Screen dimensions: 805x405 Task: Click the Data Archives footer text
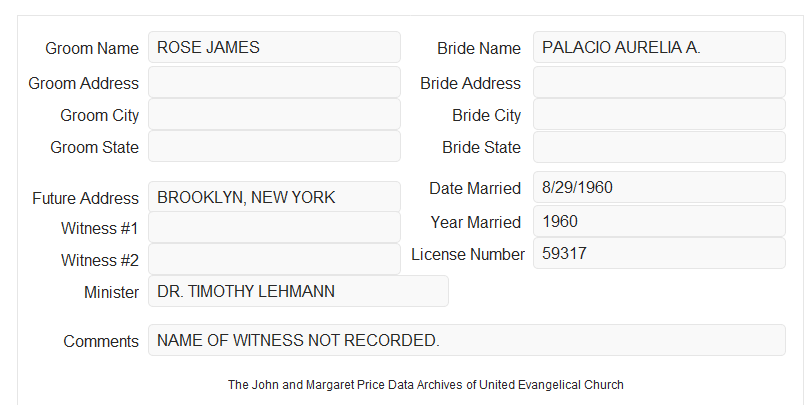coord(426,385)
